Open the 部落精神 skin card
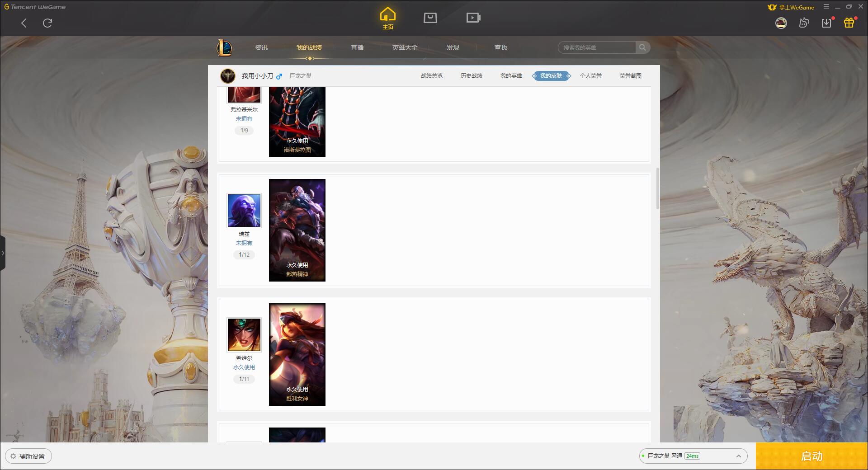This screenshot has height=470, width=868. [297, 230]
